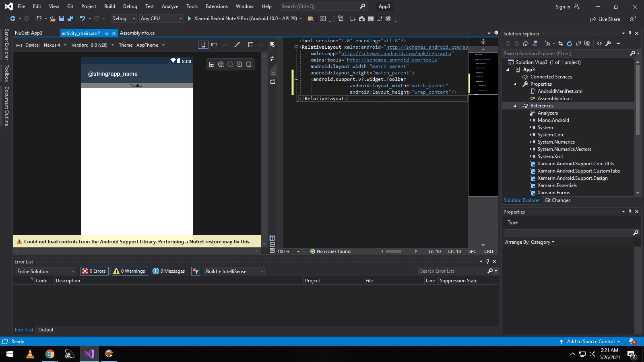This screenshot has width=644, height=362.
Task: Toggle the 0 Messages filter
Action: click(x=169, y=271)
